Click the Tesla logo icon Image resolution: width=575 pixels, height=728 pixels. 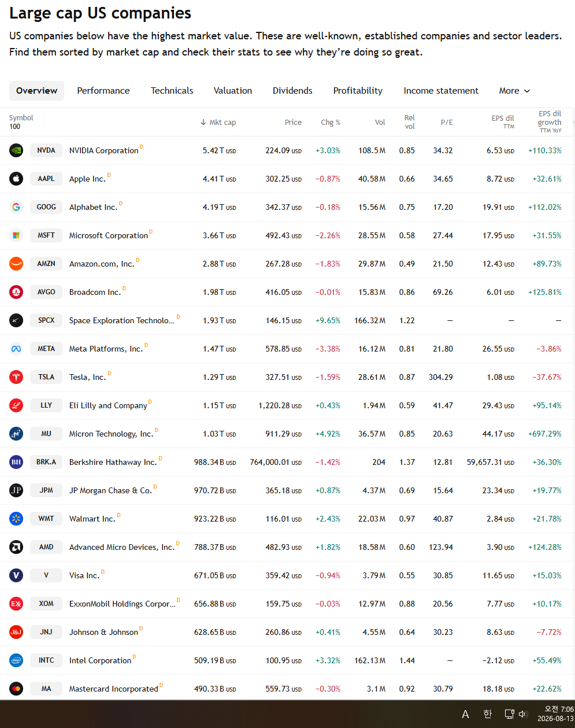(16, 377)
